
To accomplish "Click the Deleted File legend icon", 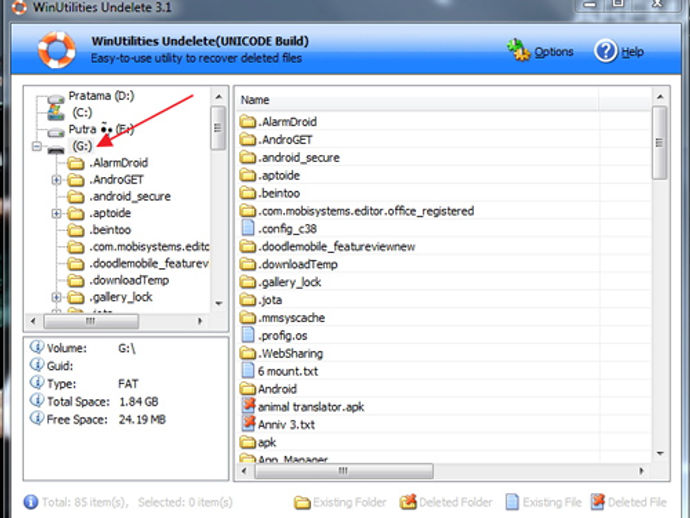I will 598,502.
